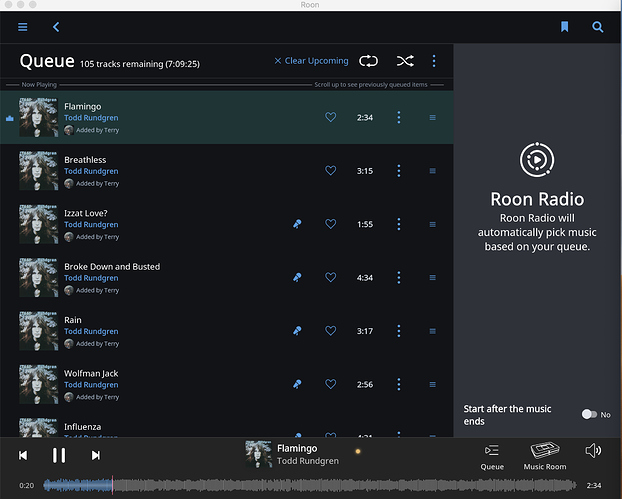Open Izzat Love? track options menu
Image resolution: width=622 pixels, height=499 pixels.
[399, 224]
